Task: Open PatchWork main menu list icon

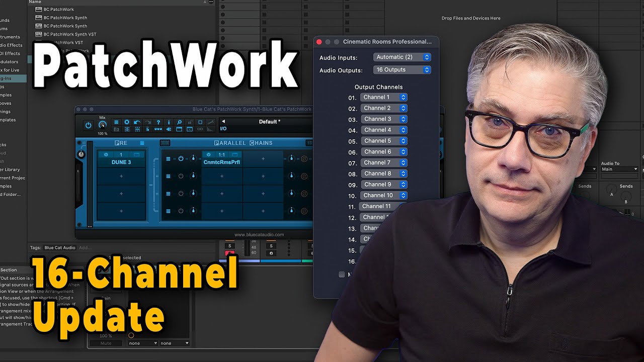Action: pos(116,122)
